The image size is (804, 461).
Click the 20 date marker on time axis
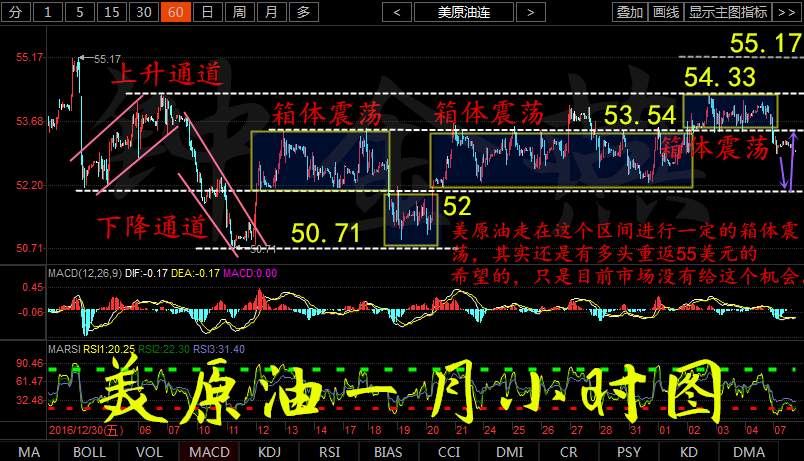[x=433, y=430]
